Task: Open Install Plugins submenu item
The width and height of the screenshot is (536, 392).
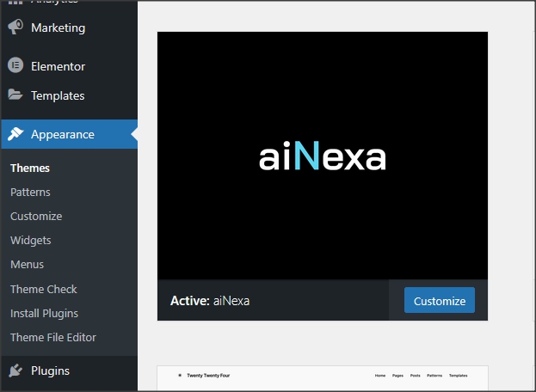Action: coord(45,314)
